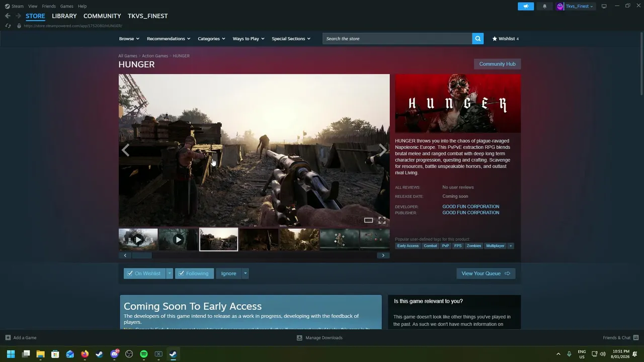Click the Multiplayer tag

click(x=495, y=246)
